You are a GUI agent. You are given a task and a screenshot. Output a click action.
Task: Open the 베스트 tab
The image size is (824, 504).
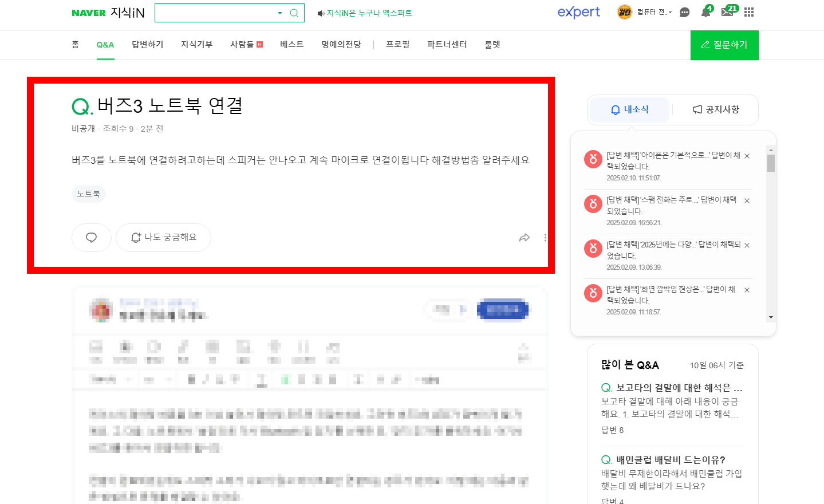point(291,44)
